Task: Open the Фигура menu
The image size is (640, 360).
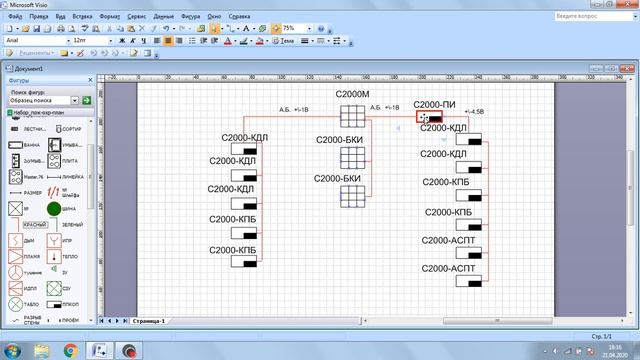Action: tap(191, 17)
